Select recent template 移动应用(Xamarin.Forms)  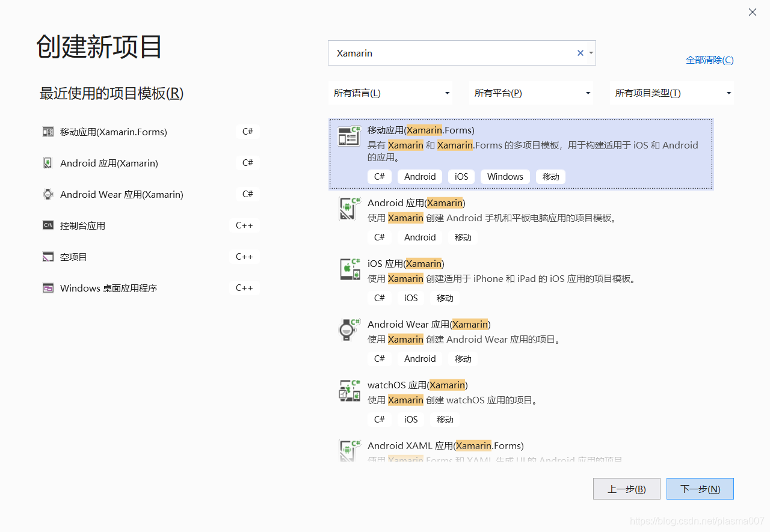[x=150, y=132]
